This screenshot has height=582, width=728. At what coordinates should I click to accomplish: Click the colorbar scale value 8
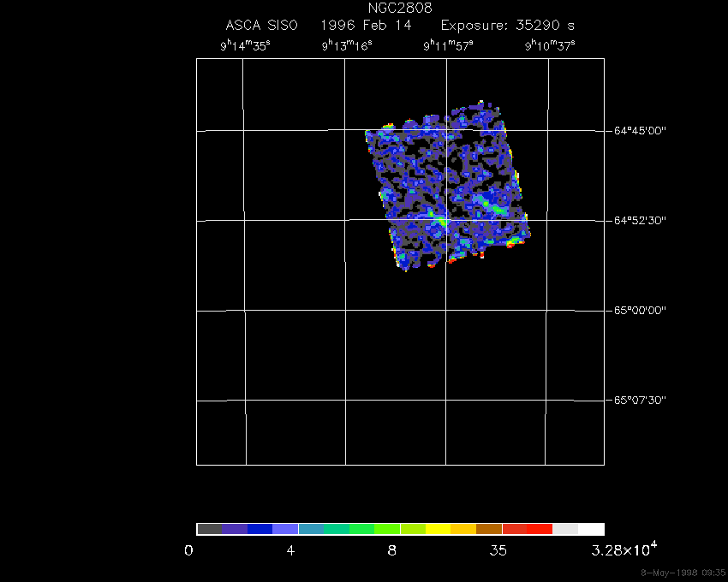click(392, 551)
